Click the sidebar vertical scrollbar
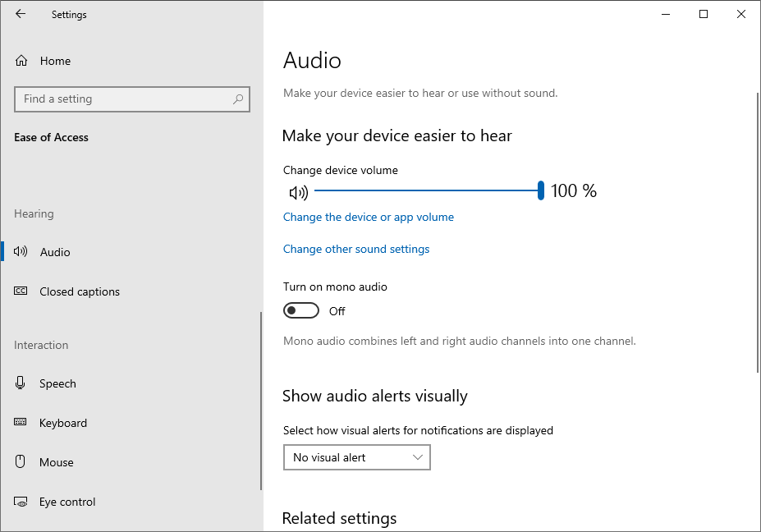Viewport: 761px width, 532px height. click(261, 401)
